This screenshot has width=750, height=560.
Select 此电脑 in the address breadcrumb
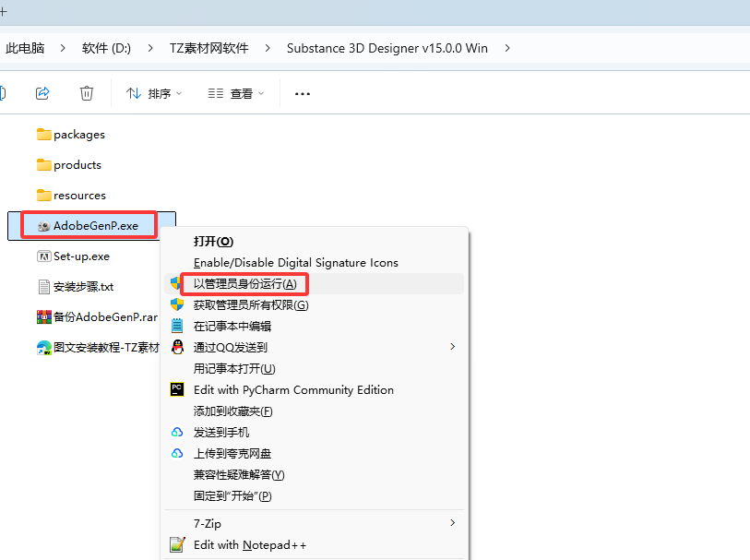(25, 48)
